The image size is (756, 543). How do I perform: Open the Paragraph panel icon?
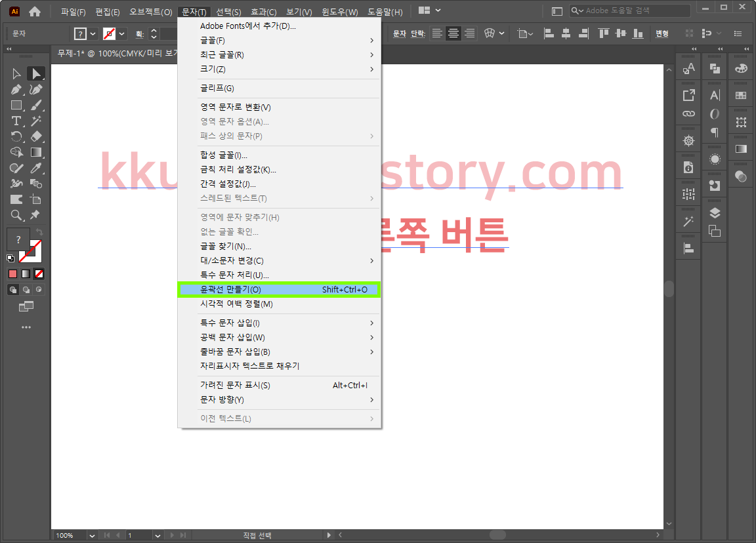715,132
